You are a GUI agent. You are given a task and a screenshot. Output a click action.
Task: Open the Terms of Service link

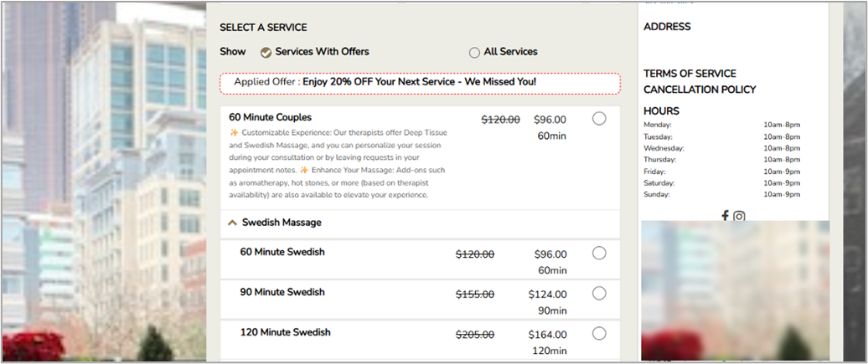click(690, 74)
